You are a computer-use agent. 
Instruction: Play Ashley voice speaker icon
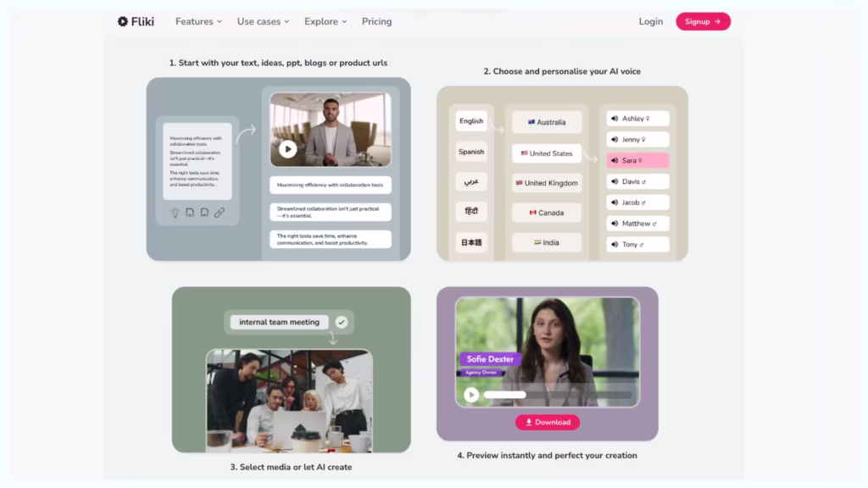615,119
